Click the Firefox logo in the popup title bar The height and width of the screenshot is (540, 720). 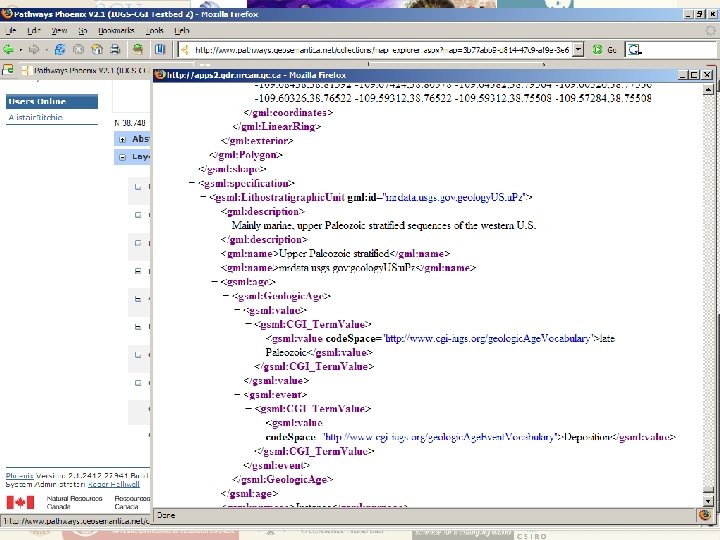tap(160, 74)
